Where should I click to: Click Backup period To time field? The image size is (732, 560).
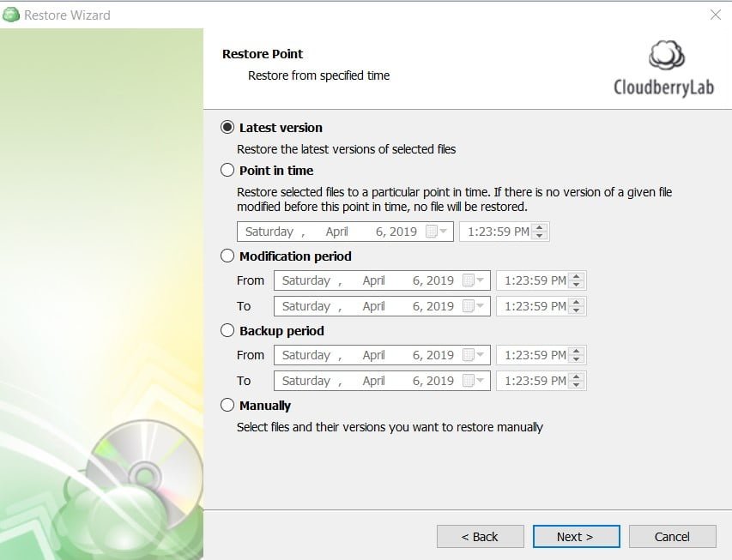(x=541, y=381)
